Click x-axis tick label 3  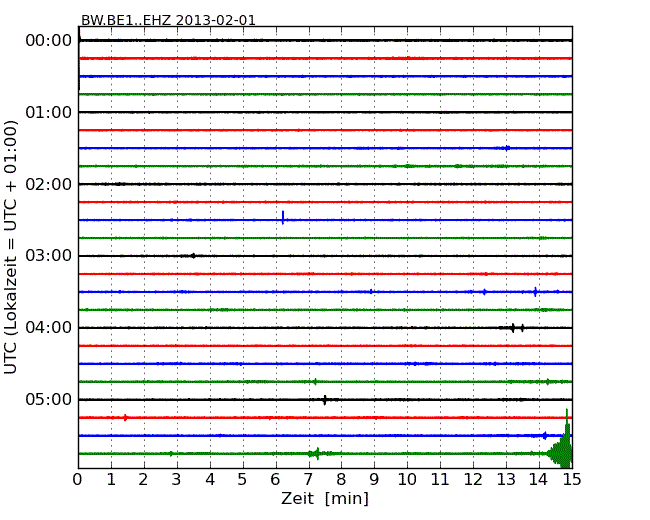[177, 480]
